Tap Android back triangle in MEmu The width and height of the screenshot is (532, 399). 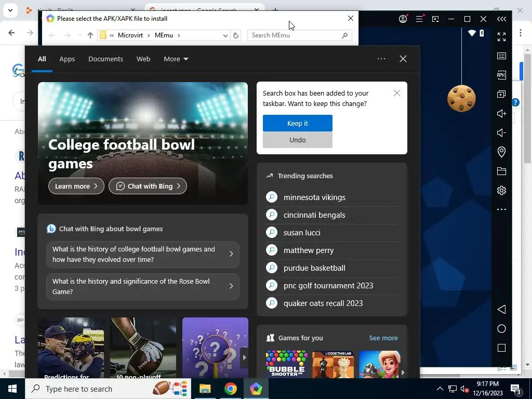click(501, 309)
